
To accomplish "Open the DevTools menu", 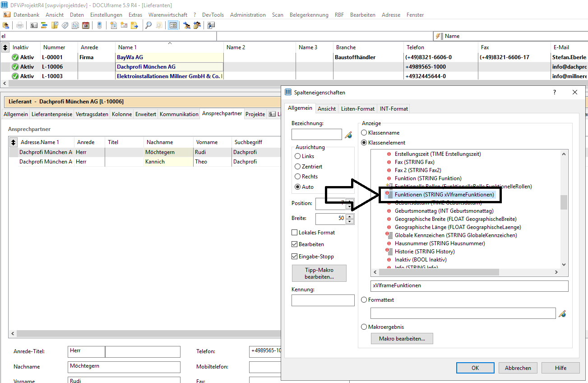I will pyautogui.click(x=213, y=15).
